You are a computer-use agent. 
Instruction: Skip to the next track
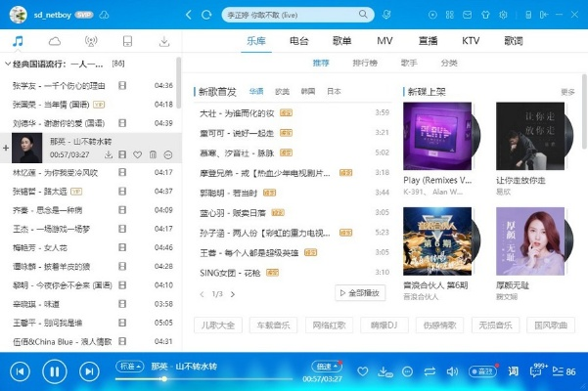pyautogui.click(x=90, y=371)
